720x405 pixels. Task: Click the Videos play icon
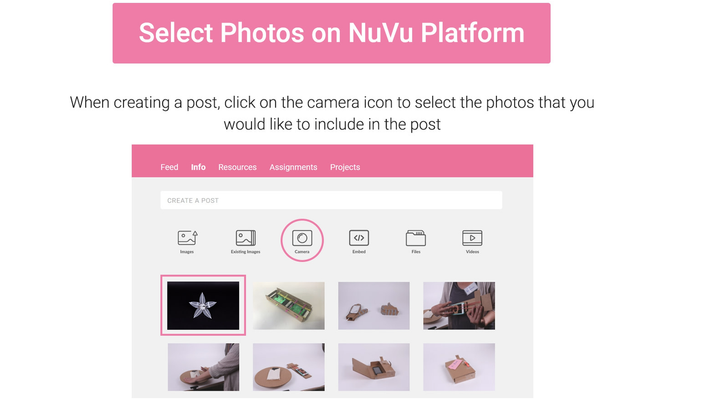point(472,238)
